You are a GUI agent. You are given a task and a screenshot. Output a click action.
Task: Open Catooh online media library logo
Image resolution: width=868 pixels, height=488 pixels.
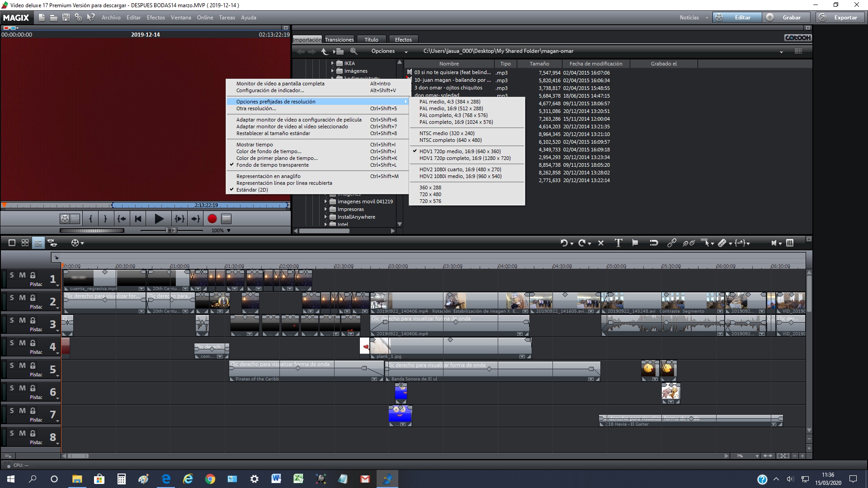(798, 38)
